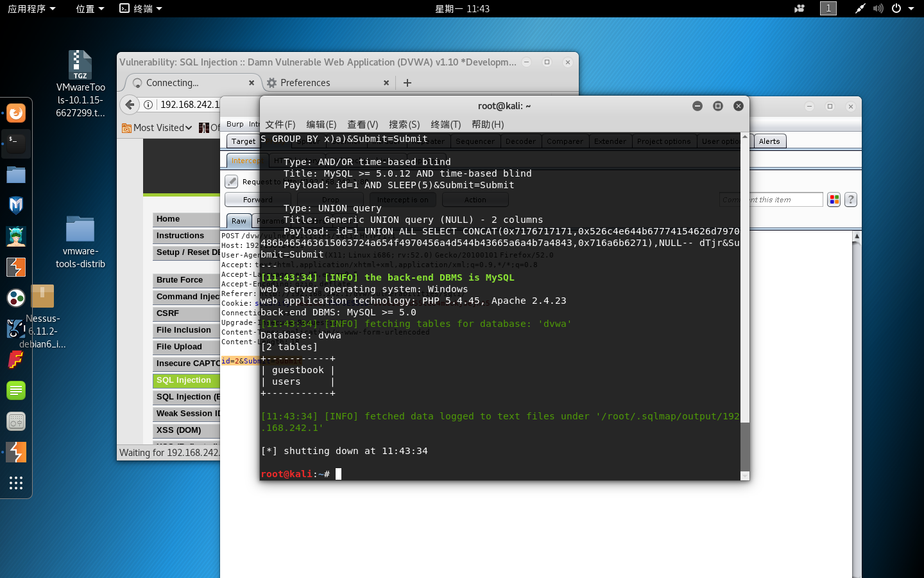Click 'guestbook' table row in terminal

pyautogui.click(x=298, y=370)
